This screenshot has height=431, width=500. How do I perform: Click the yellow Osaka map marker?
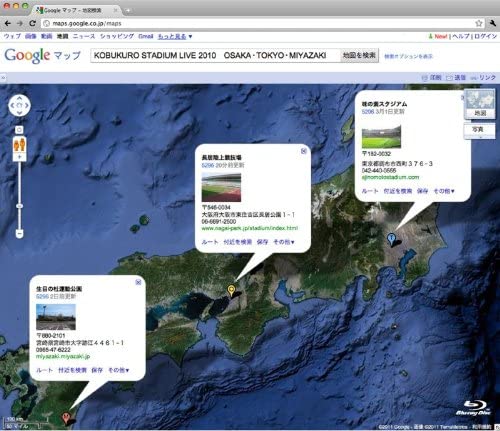(231, 291)
